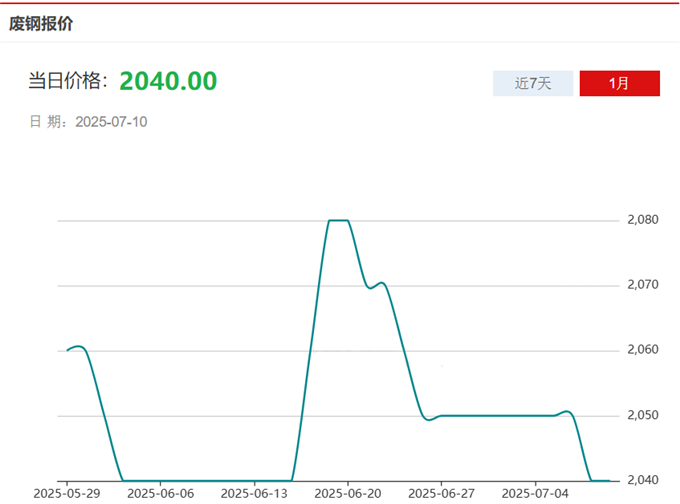The width and height of the screenshot is (680, 504).
Task: Click the green 2040.00 price value
Action: click(168, 81)
